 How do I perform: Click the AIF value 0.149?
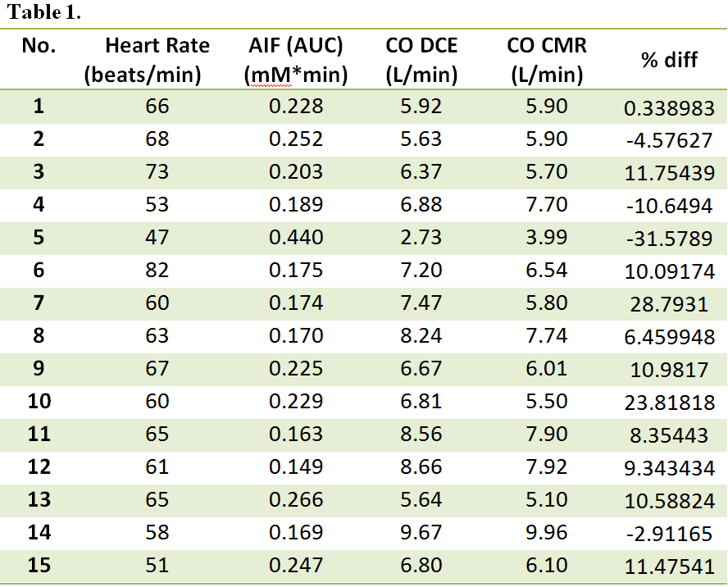(296, 467)
